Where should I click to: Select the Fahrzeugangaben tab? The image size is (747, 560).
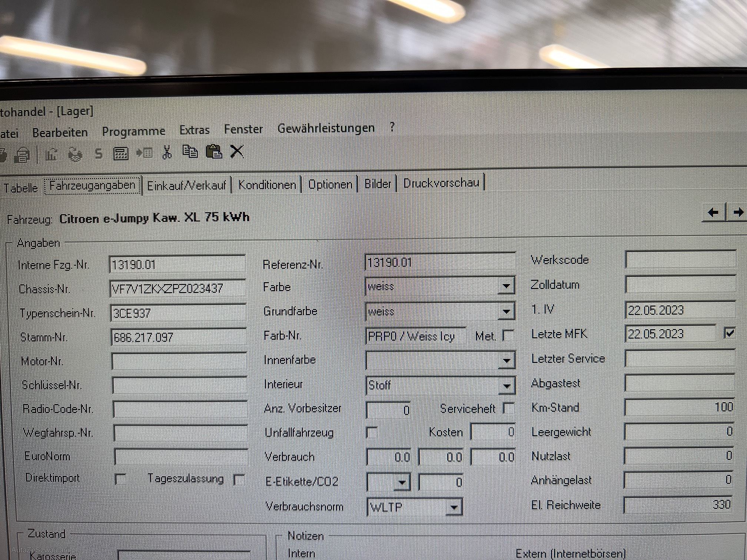[x=93, y=185]
